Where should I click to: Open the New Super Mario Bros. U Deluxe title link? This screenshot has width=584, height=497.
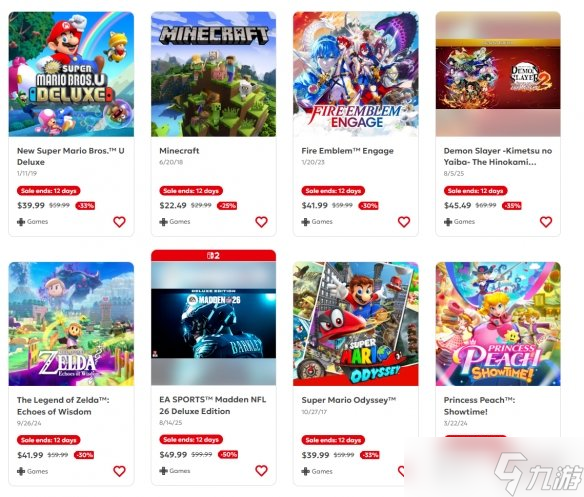click(71, 156)
